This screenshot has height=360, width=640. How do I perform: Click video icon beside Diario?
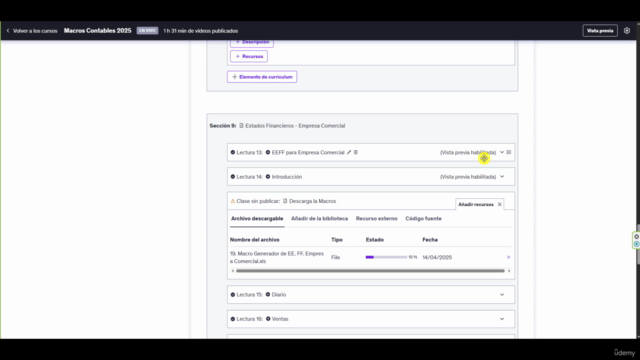click(x=268, y=294)
